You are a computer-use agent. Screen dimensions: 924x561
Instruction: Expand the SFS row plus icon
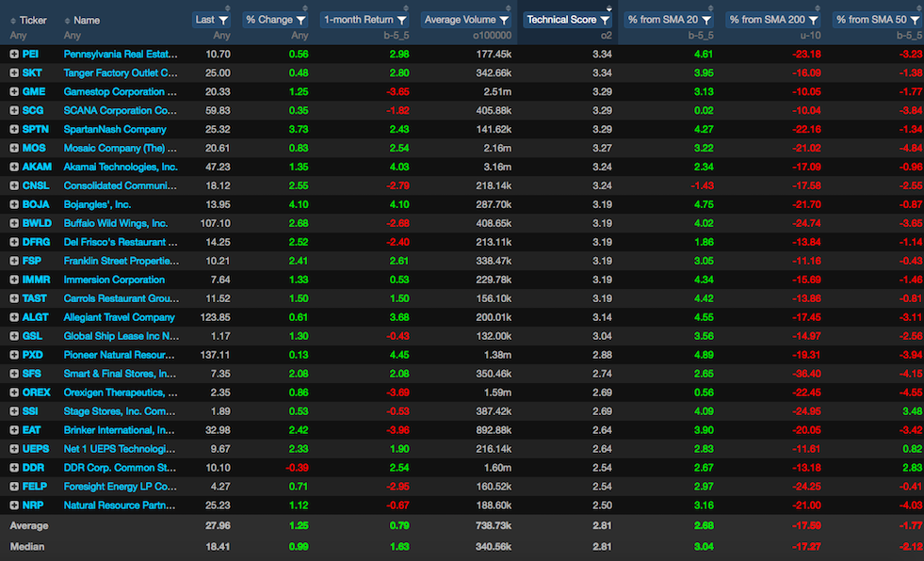(x=14, y=374)
